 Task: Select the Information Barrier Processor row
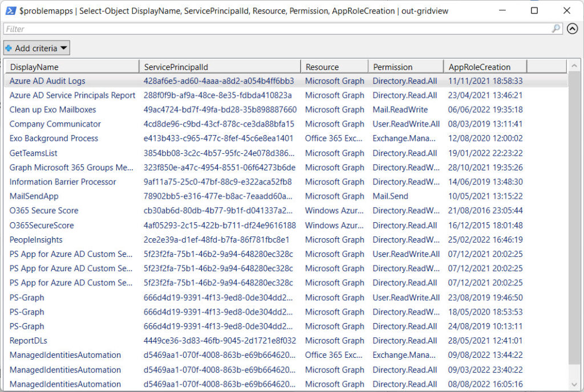pyautogui.click(x=286, y=182)
